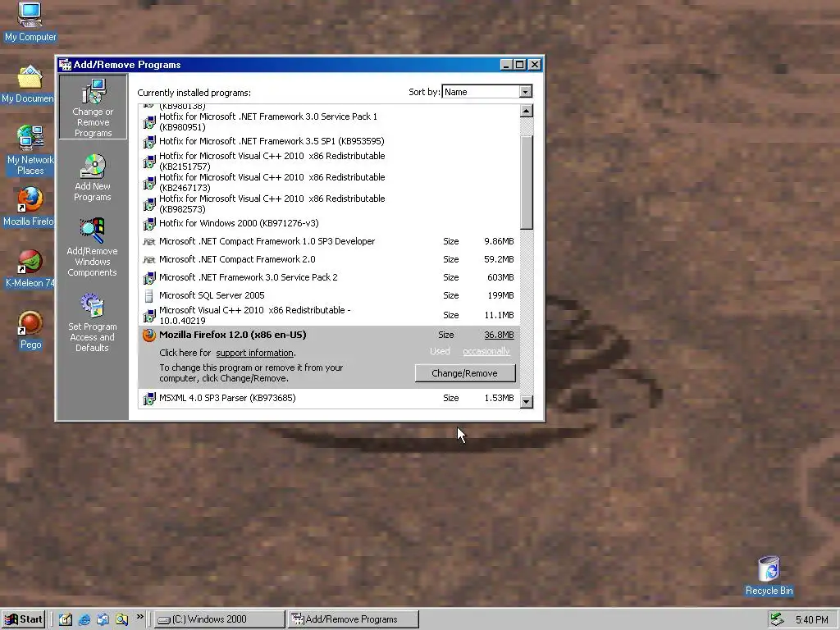
Task: Select Microsoft .NET Framework 3.0 Service Pack 2
Action: click(x=329, y=277)
